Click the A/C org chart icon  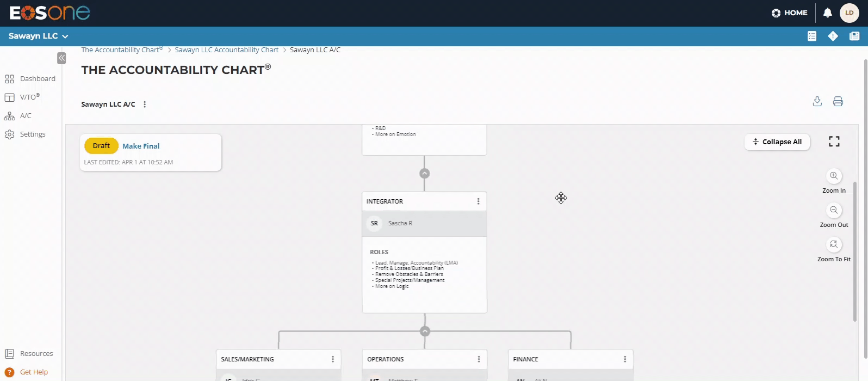click(9, 116)
